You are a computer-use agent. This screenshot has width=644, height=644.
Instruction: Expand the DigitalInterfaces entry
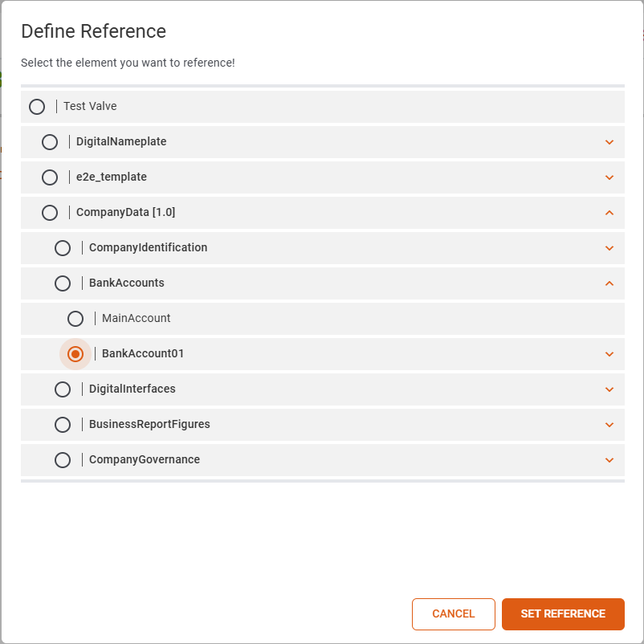pos(609,389)
